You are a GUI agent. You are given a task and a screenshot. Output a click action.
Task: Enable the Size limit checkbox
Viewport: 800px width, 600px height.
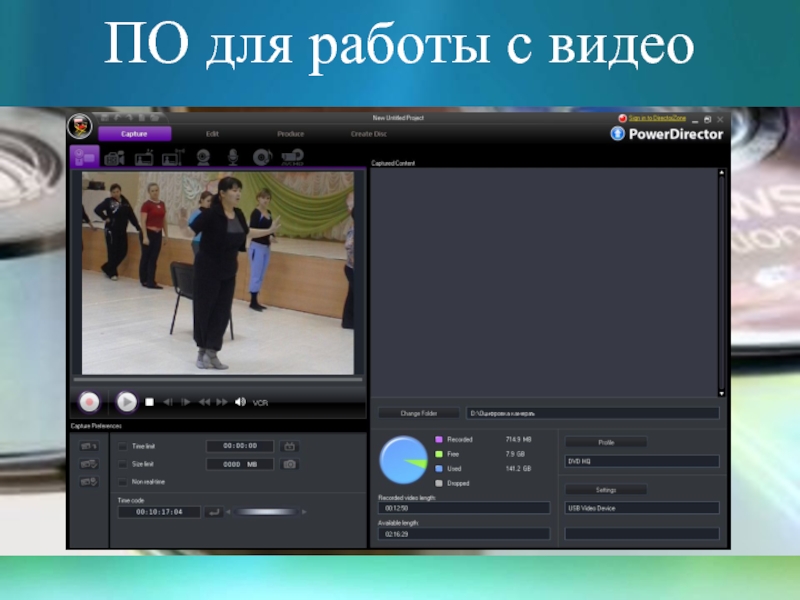[x=123, y=464]
